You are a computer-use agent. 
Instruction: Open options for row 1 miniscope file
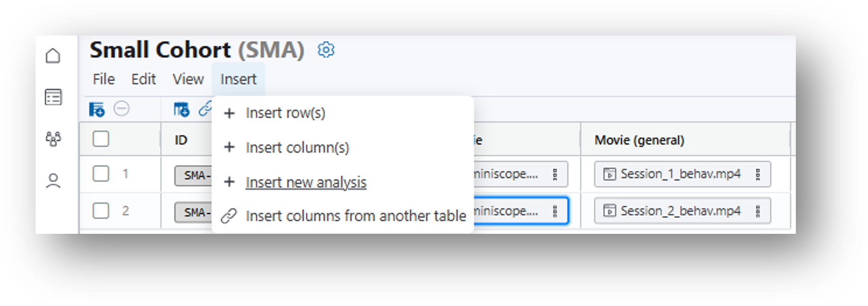coord(555,174)
